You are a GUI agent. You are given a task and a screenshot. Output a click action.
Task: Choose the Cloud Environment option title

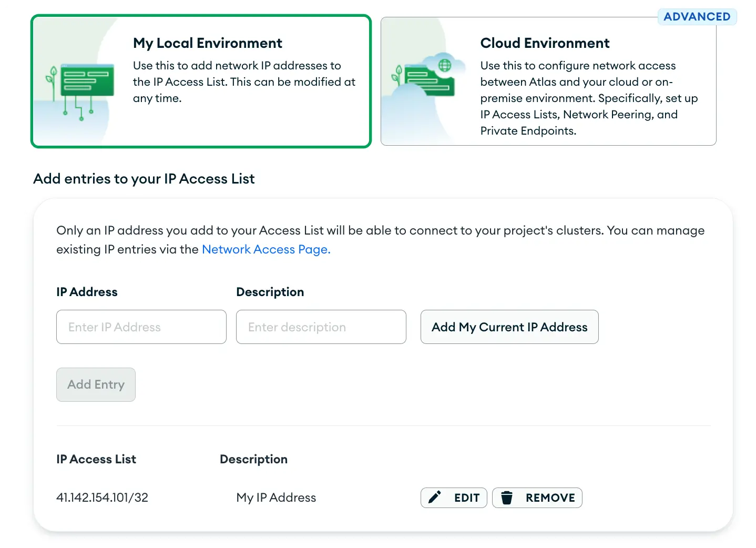coord(545,43)
